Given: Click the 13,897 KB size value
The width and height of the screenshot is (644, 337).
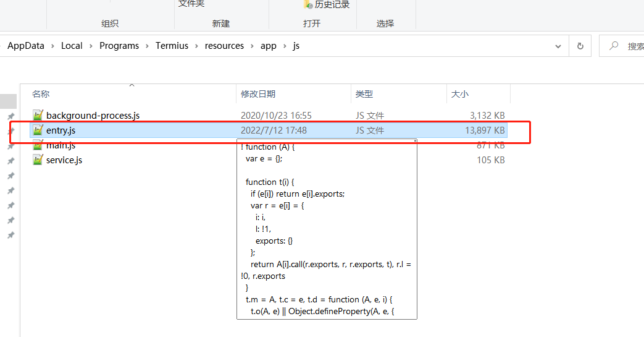Looking at the screenshot, I should coord(485,130).
